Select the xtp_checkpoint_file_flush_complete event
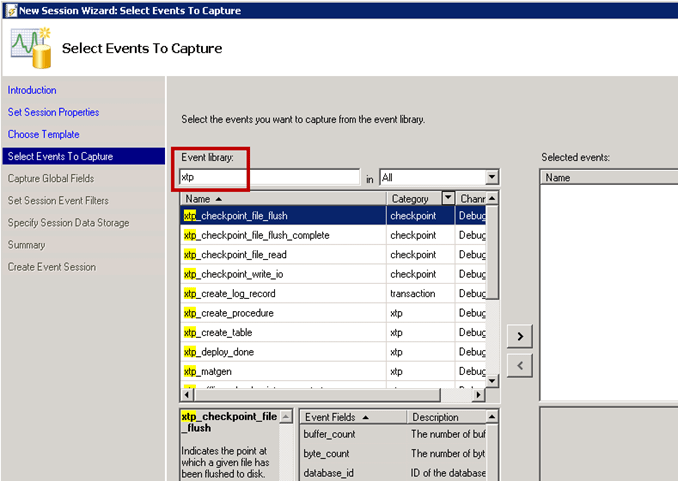678x481 pixels. pyautogui.click(x=257, y=235)
